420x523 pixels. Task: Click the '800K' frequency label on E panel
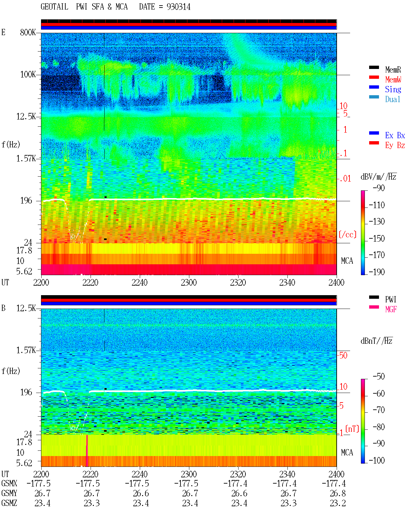click(x=28, y=33)
